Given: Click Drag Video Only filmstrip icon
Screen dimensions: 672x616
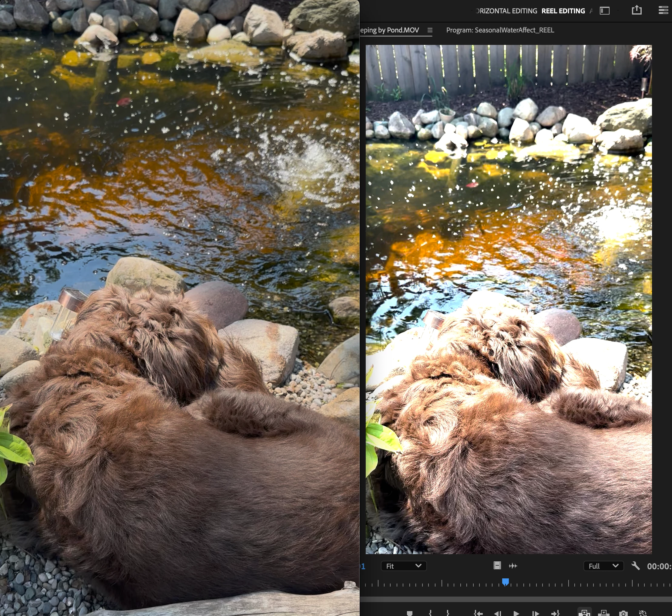Looking at the screenshot, I should pos(497,566).
